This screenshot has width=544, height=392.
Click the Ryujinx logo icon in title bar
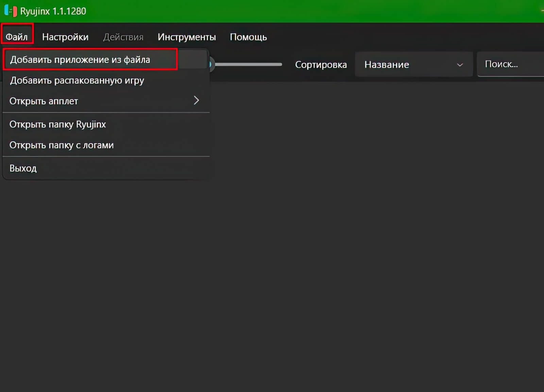tap(10, 11)
